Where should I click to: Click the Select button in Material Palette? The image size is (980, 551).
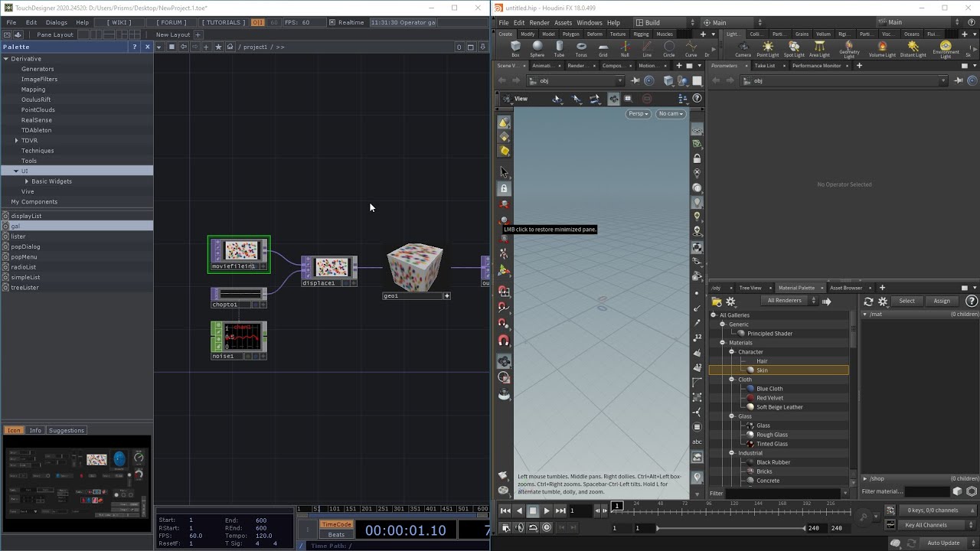point(906,301)
